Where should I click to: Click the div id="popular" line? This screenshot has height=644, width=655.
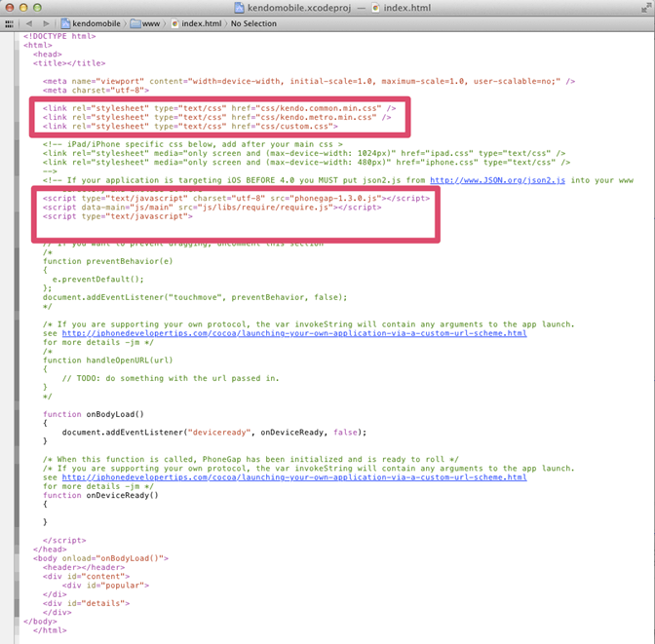pos(105,586)
